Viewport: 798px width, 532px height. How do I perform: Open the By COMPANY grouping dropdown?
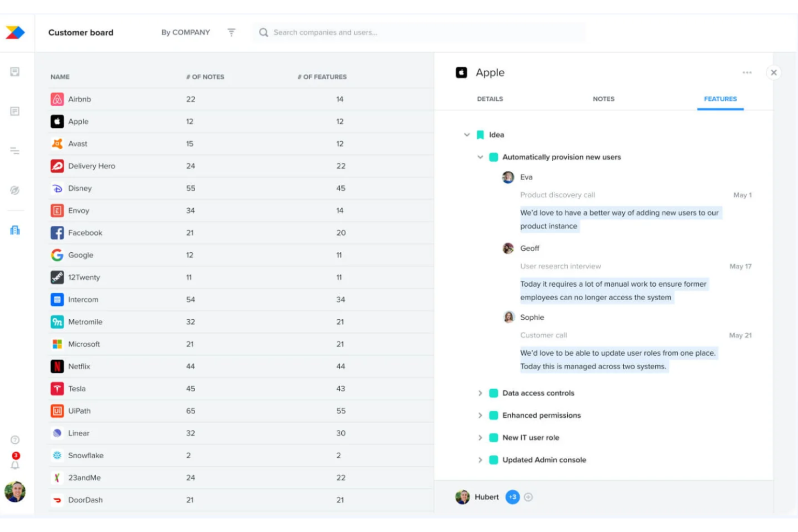[185, 32]
